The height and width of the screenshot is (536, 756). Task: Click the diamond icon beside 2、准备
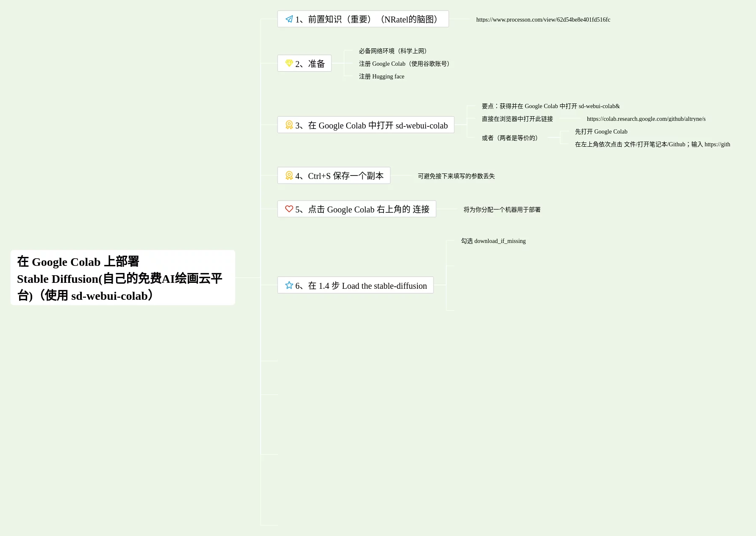coord(289,63)
